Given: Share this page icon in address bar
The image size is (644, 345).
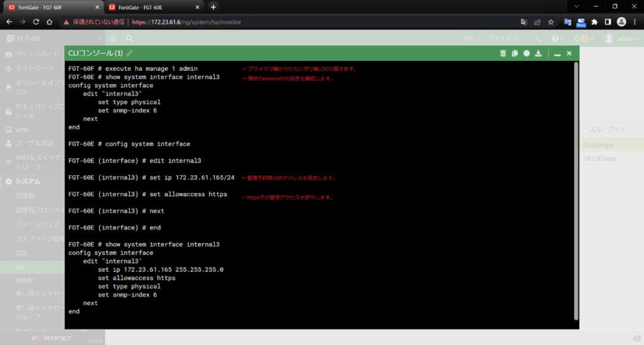Looking at the screenshot, I should (537, 22).
